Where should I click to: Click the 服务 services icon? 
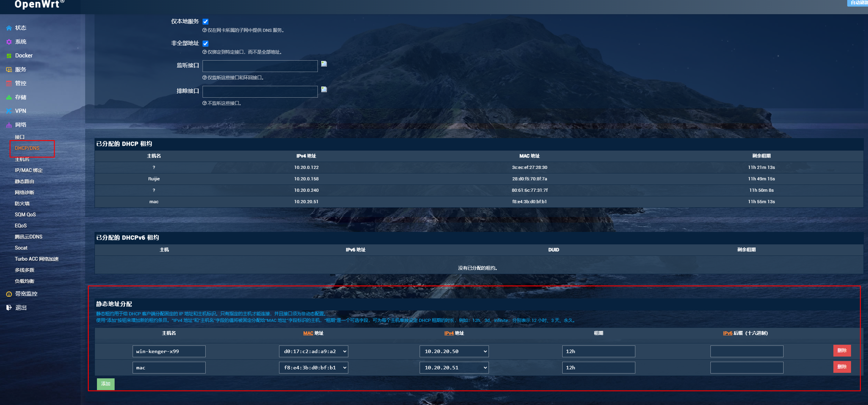coord(9,70)
